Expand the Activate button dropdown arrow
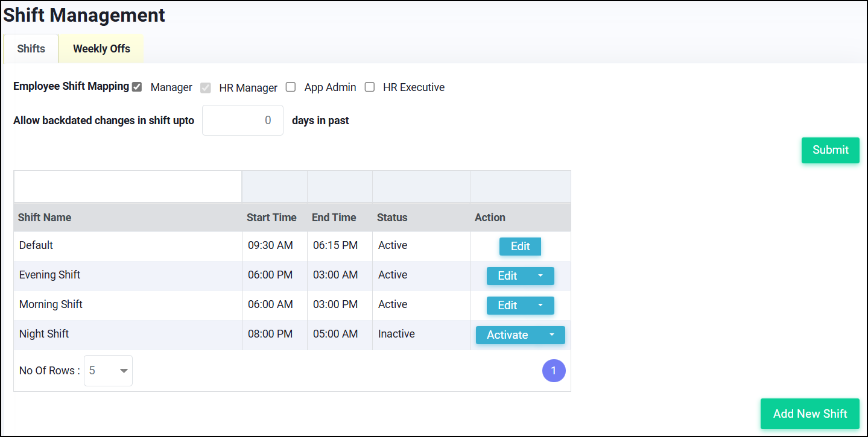 pyautogui.click(x=552, y=335)
